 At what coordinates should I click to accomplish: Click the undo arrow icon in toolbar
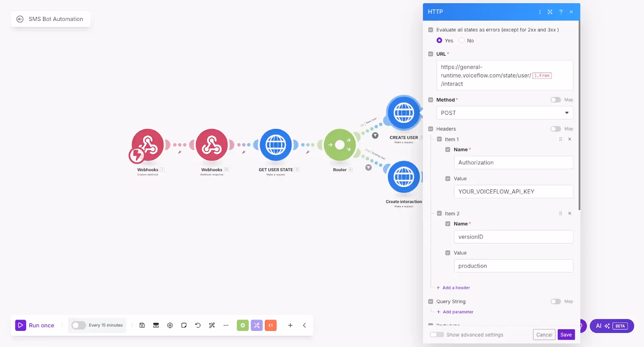[x=198, y=325]
